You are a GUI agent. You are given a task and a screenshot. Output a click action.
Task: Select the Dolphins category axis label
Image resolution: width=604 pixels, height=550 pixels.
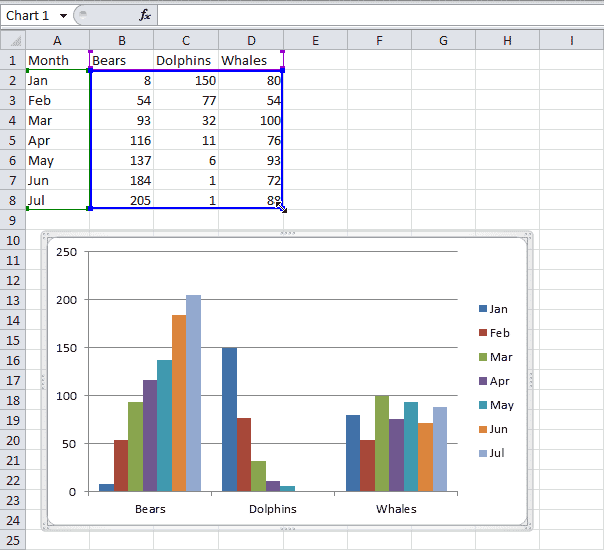tap(272, 509)
